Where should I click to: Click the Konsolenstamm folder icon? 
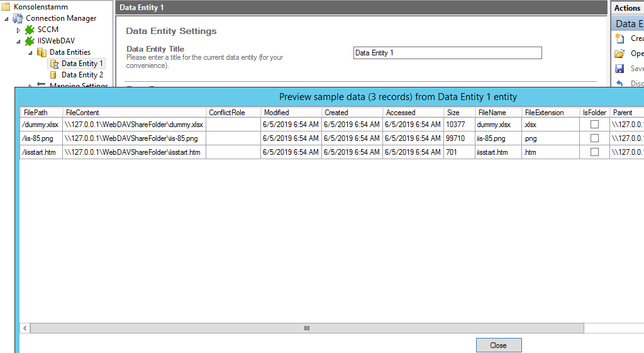tap(6, 7)
